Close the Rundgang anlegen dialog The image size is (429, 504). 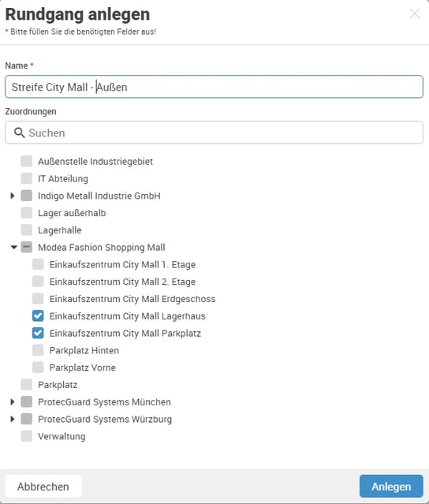415,14
